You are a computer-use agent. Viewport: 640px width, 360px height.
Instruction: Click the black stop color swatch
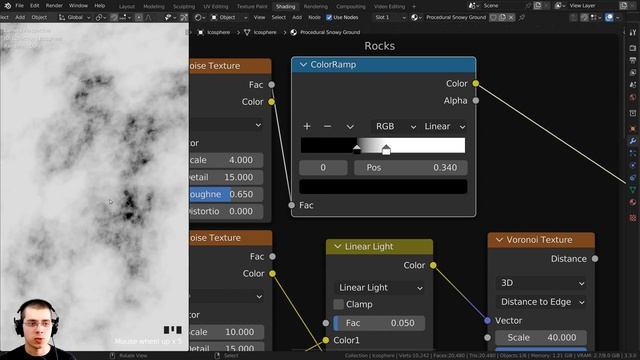point(383,187)
